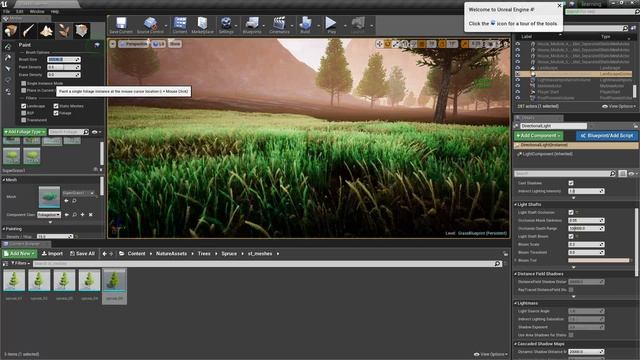
Task: Open Add Foliage Type dropdown
Action: click(x=25, y=132)
